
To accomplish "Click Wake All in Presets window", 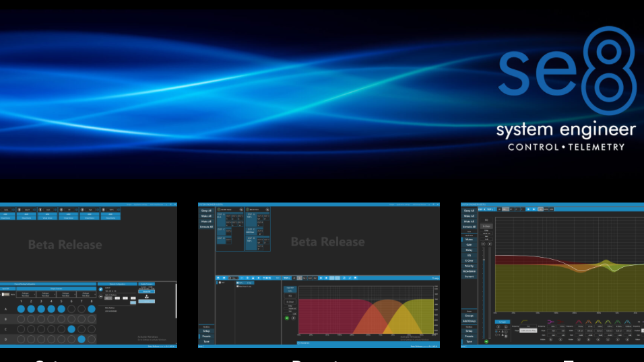I will (x=206, y=216).
